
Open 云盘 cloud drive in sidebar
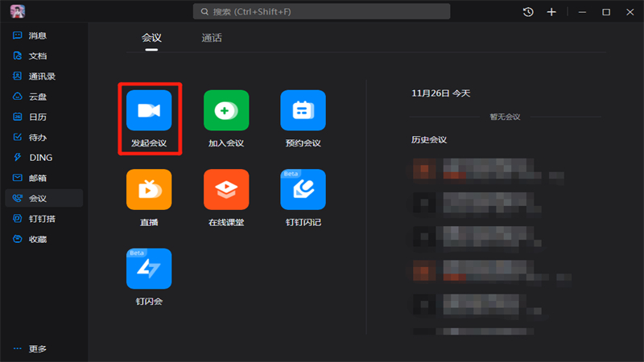click(x=44, y=97)
